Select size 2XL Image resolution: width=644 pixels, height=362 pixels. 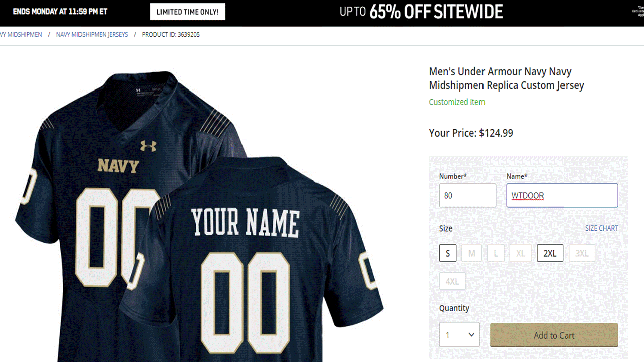[x=550, y=253]
